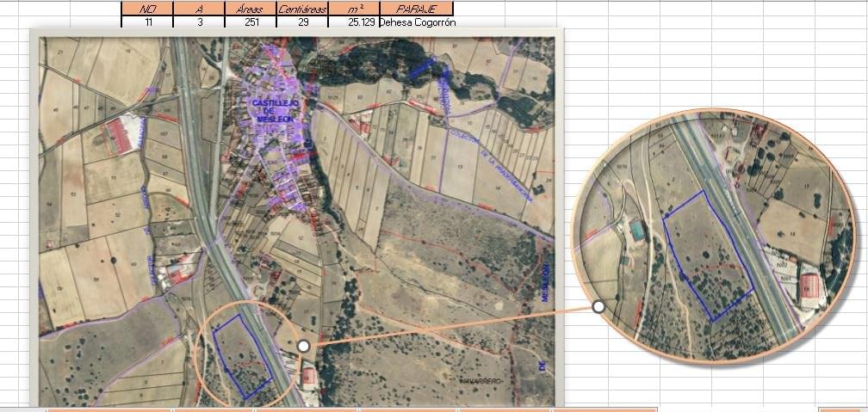Click the CASTILLEJO DE MESLEON town label
The width and height of the screenshot is (868, 412).
[276, 111]
